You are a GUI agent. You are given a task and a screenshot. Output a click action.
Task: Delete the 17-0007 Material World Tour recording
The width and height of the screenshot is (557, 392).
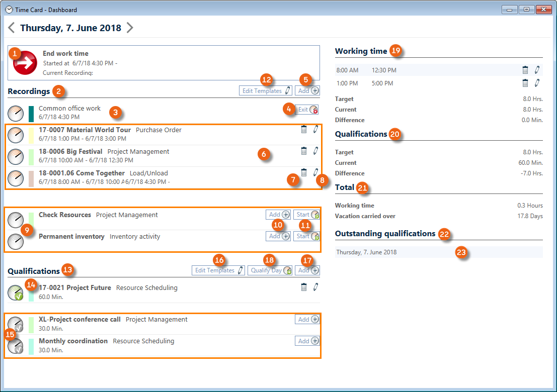tap(303, 130)
